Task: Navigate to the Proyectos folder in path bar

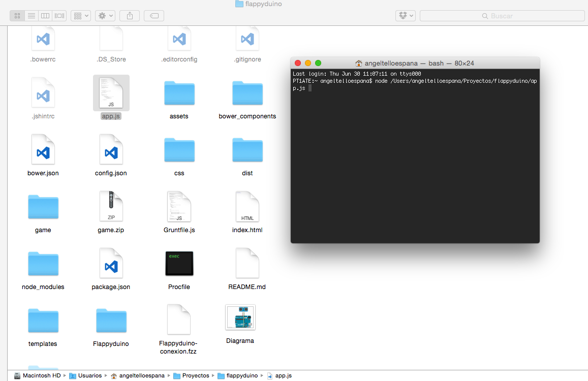Action: [x=196, y=375]
